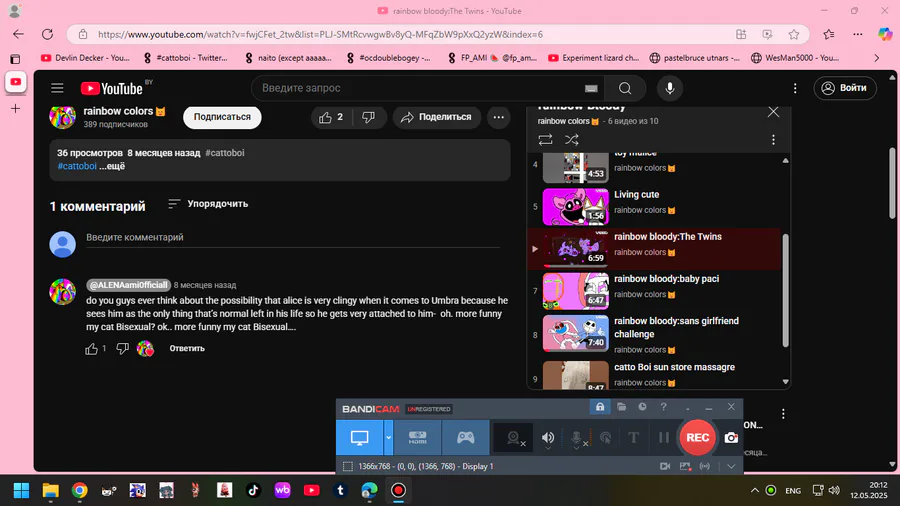Toggle Bandicam mouse click effects

coord(606,438)
